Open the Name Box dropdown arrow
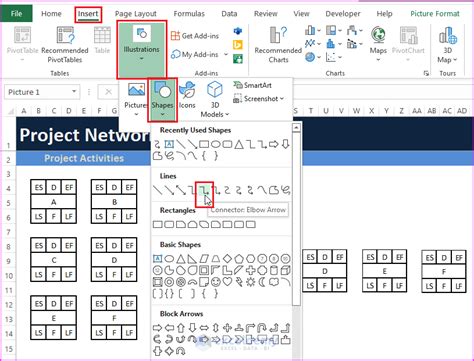The height and width of the screenshot is (361, 474). [x=74, y=92]
